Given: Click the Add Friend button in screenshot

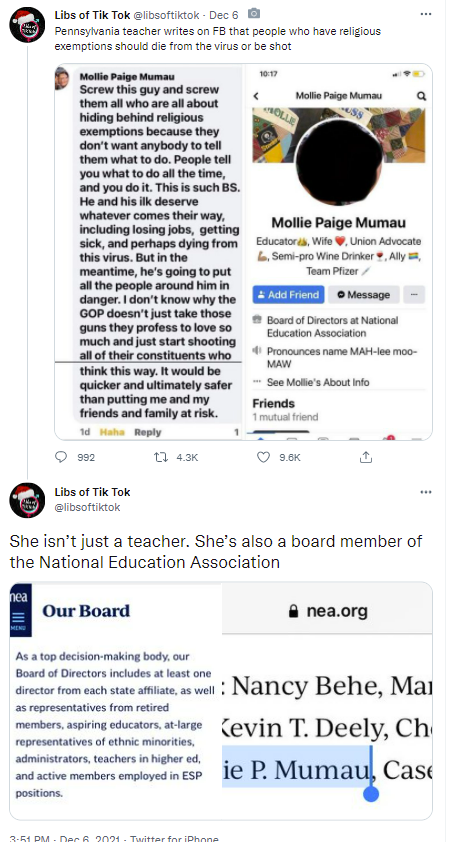Looking at the screenshot, I should point(288,295).
